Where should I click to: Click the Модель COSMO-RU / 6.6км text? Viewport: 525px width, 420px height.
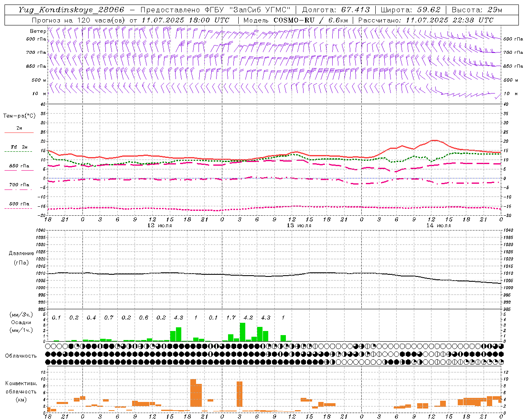[296, 20]
